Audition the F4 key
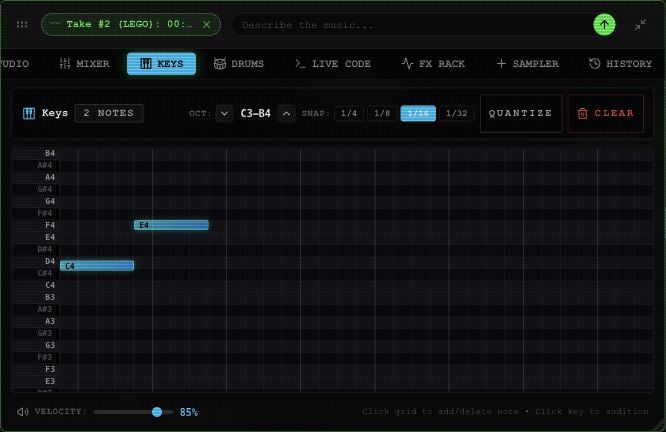The width and height of the screenshot is (666, 432). point(36,225)
